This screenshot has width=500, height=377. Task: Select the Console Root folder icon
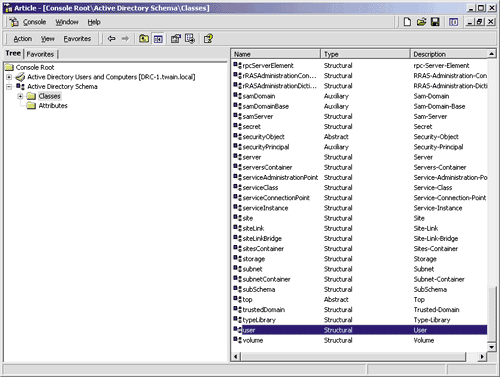click(9, 67)
